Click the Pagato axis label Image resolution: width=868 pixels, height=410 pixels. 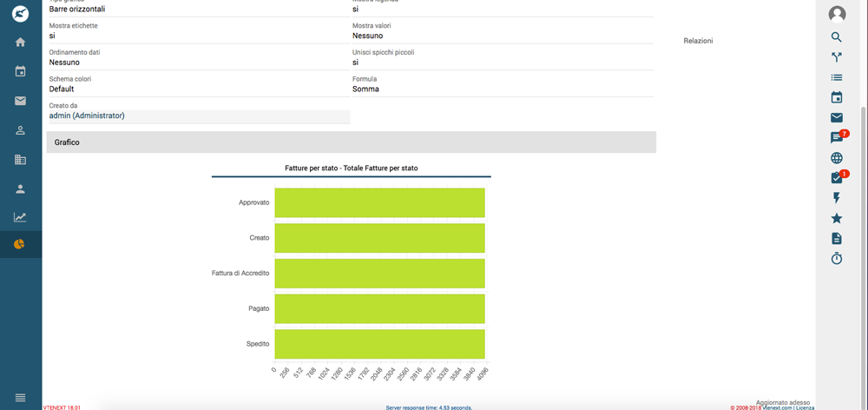(x=259, y=308)
